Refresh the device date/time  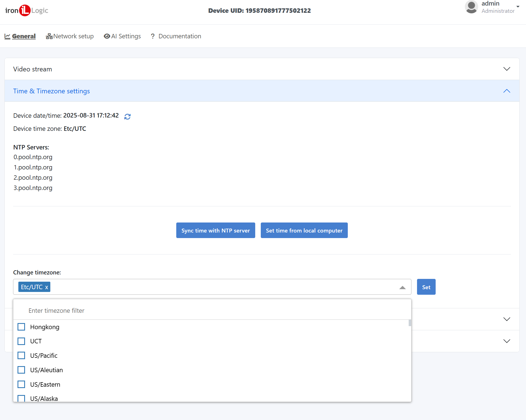pyautogui.click(x=127, y=117)
